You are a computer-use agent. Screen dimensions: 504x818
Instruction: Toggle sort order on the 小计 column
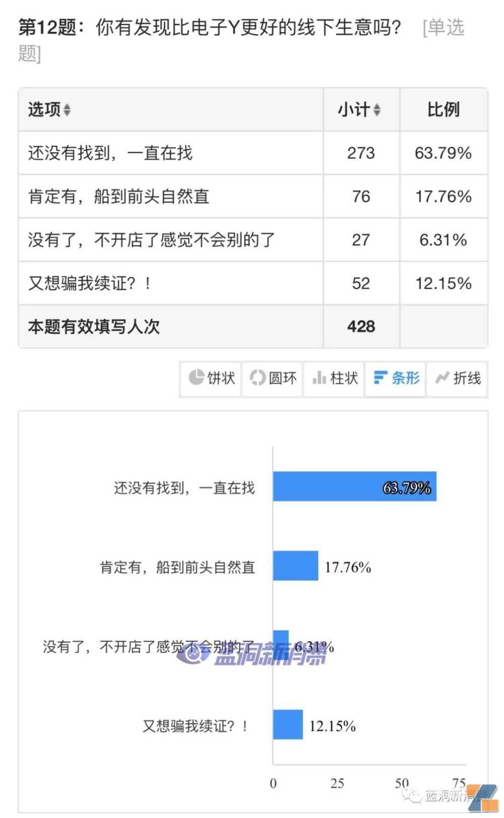[376, 110]
